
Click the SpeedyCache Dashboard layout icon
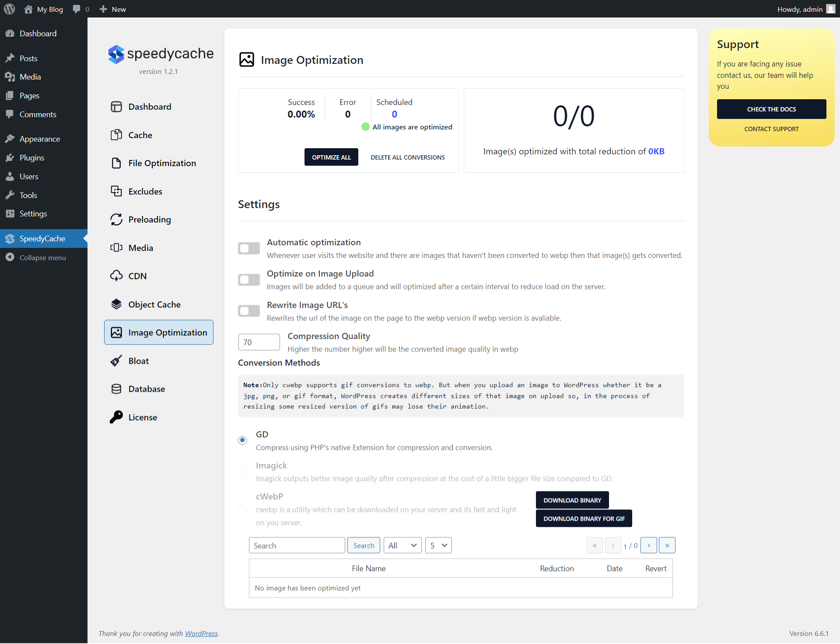pyautogui.click(x=116, y=107)
